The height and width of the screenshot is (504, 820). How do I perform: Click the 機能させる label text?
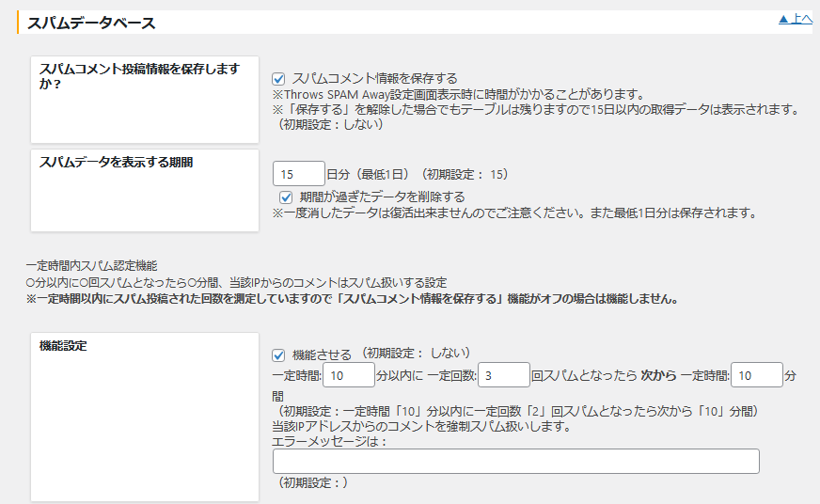coord(323,354)
